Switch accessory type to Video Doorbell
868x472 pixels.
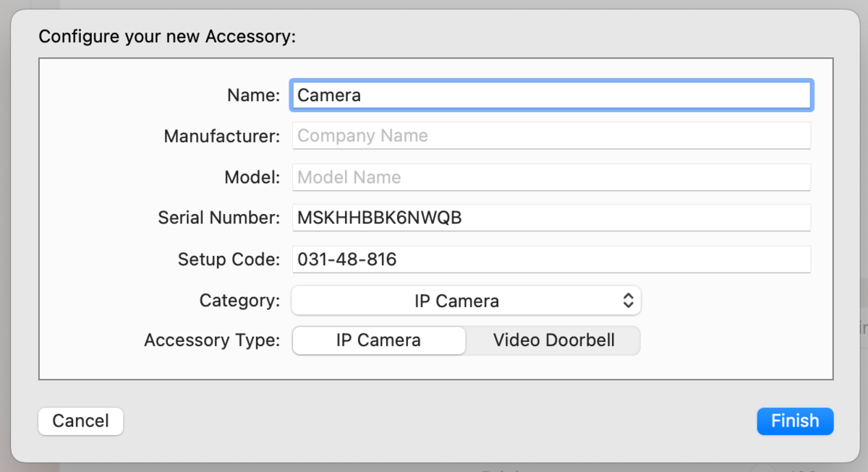[x=553, y=340]
